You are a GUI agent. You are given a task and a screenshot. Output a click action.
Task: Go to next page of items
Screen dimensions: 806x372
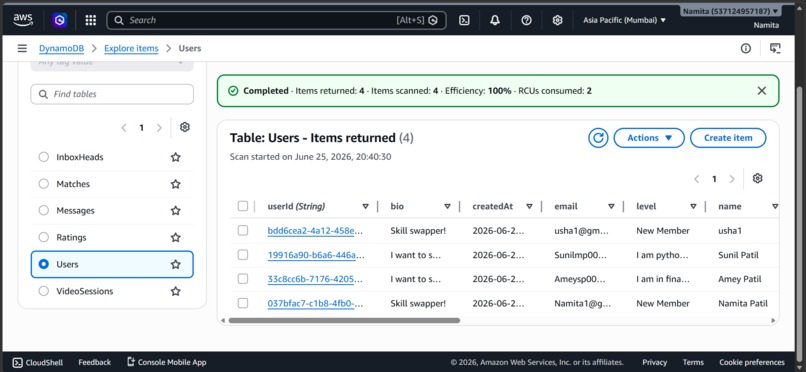pyautogui.click(x=731, y=179)
